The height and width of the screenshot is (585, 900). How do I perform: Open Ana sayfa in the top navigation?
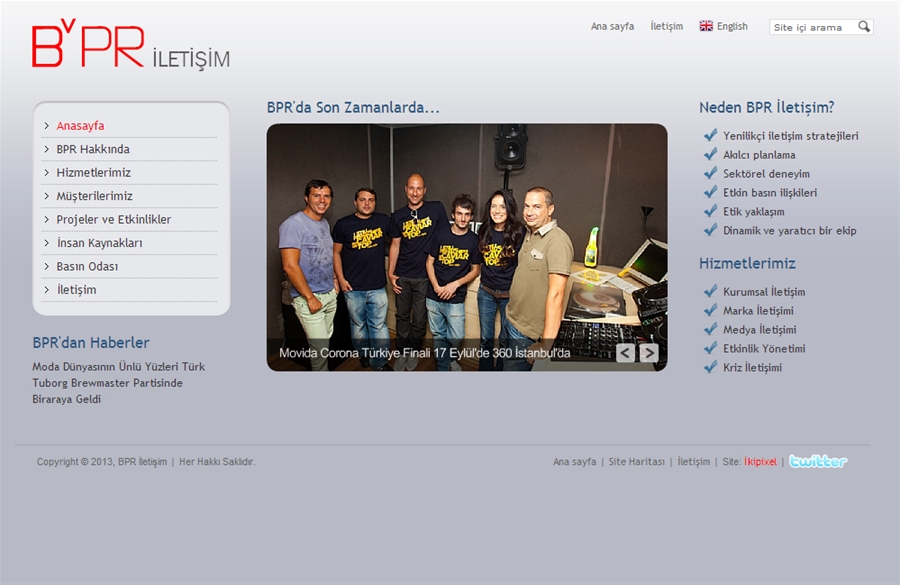[612, 26]
